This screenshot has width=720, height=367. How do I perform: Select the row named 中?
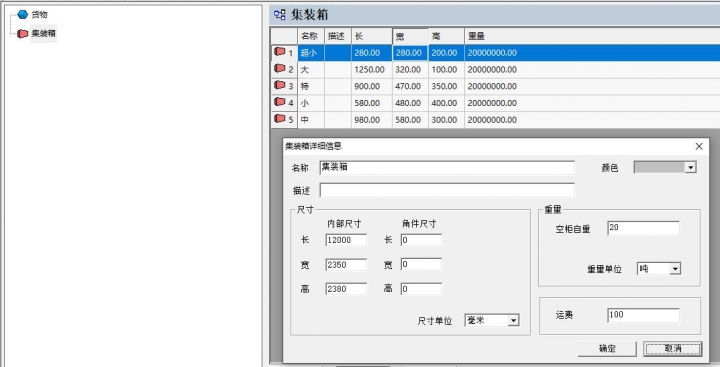tap(495, 120)
